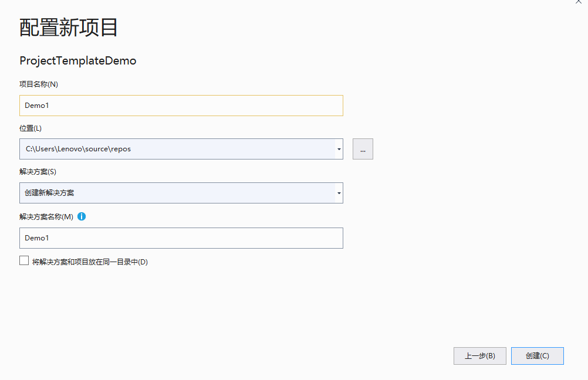Focus the solution name input field
Screen dimensions: 588x380
click(181, 238)
